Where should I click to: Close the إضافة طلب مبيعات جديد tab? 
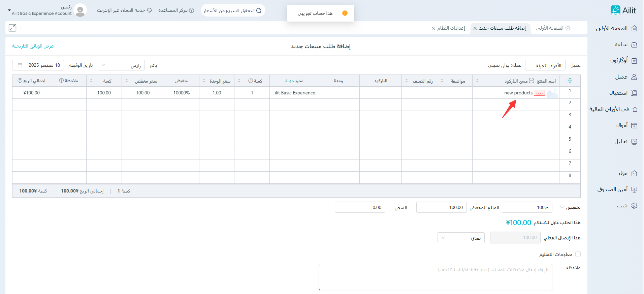[475, 28]
